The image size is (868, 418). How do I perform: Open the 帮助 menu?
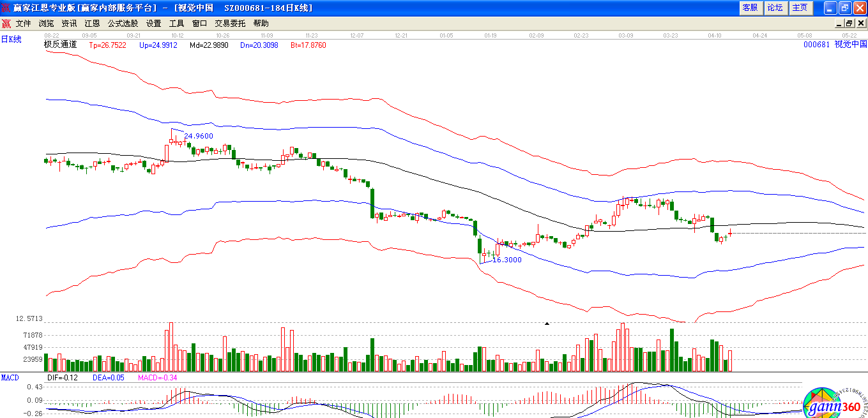pos(261,24)
